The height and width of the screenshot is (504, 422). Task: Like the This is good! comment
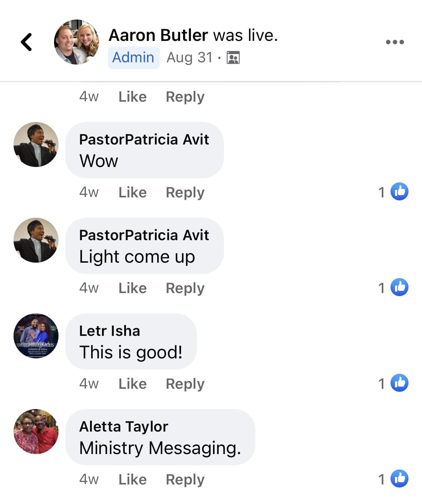tap(132, 384)
